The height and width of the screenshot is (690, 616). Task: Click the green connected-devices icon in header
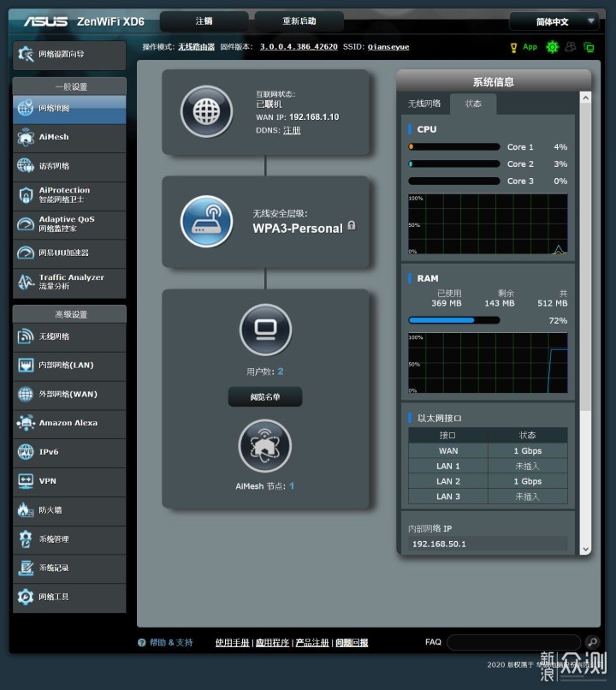(589, 47)
